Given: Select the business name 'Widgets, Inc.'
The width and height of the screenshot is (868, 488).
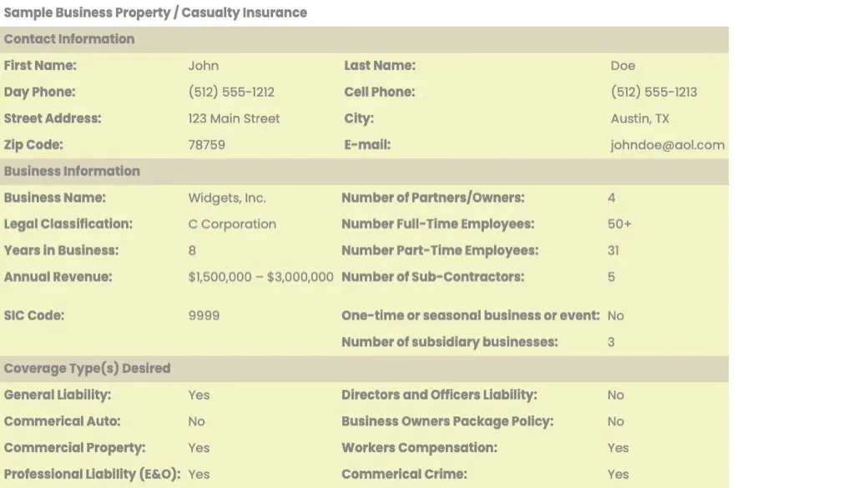Looking at the screenshot, I should pos(227,198).
